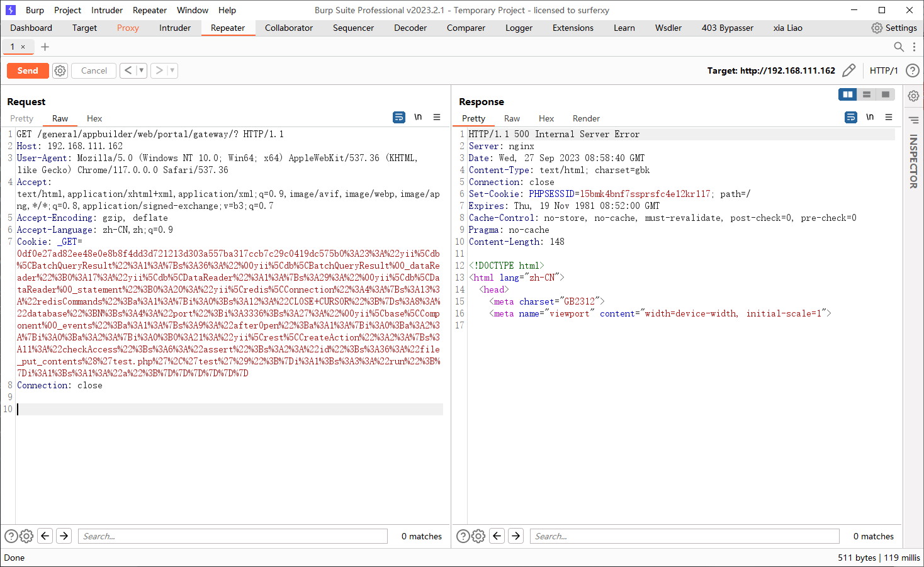The height and width of the screenshot is (567, 924).
Task: Switch to the Proxy tab
Action: 128,28
